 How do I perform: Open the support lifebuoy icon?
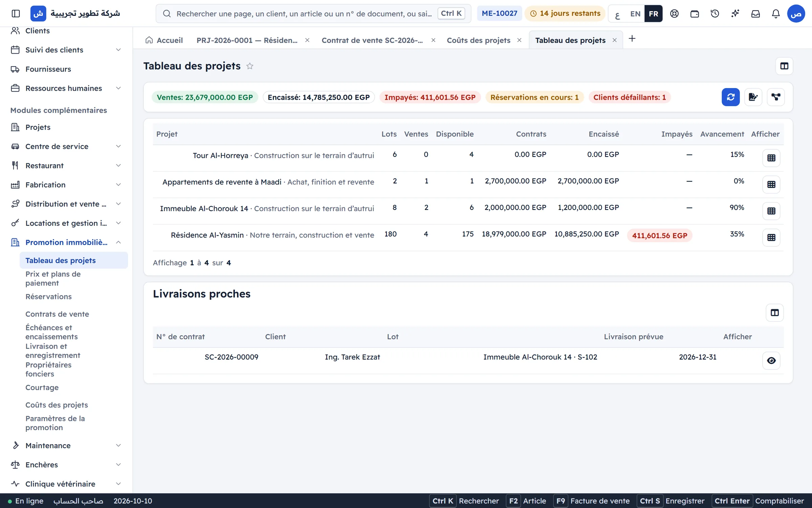coord(674,14)
